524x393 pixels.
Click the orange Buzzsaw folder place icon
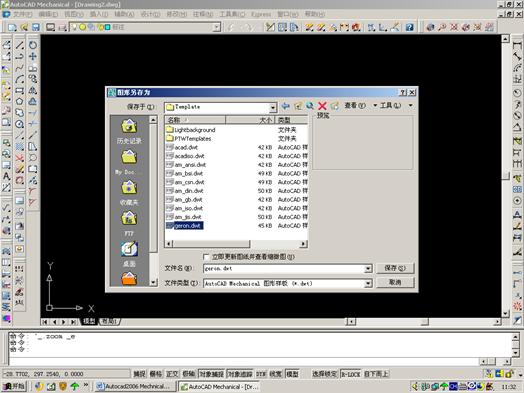[129, 278]
